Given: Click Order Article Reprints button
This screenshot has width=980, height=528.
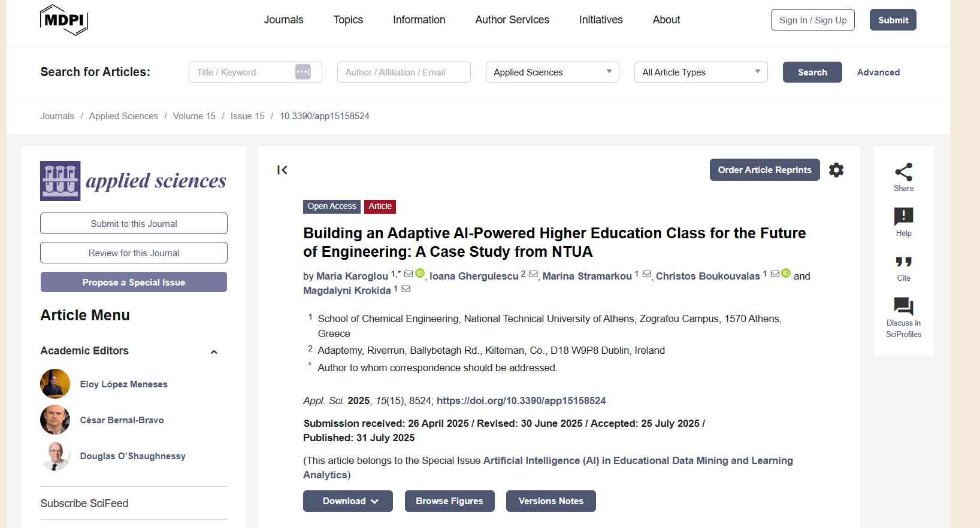Looking at the screenshot, I should [x=764, y=170].
